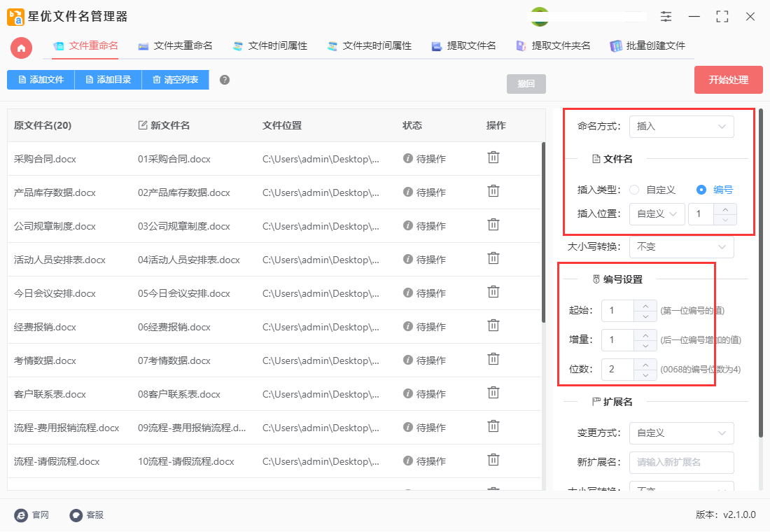Click the 清空列表 button

[175, 80]
